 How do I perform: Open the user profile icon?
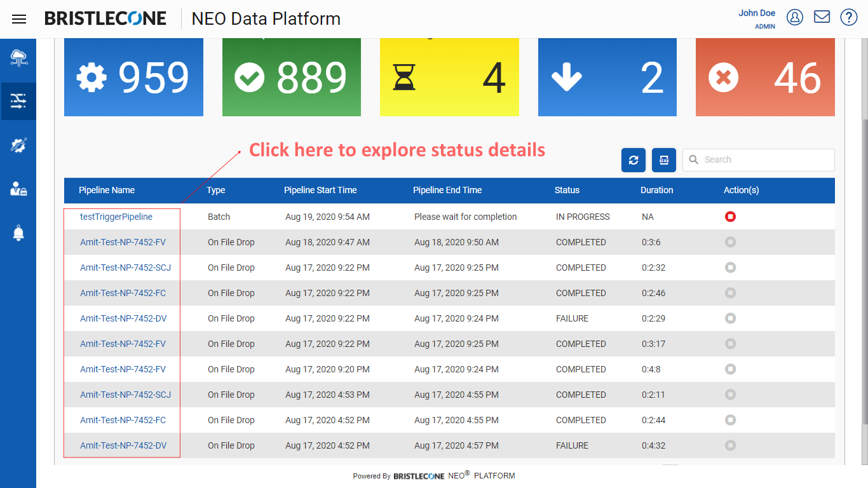point(795,17)
